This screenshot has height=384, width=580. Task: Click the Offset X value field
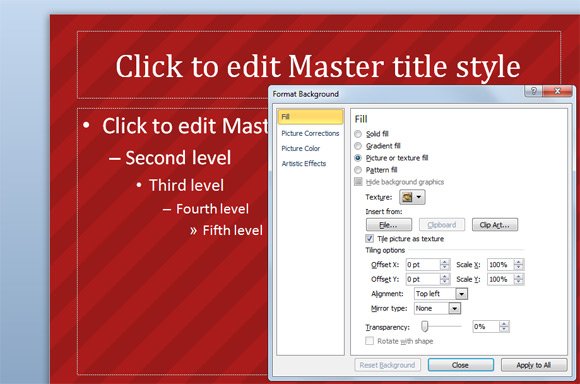[x=423, y=265]
